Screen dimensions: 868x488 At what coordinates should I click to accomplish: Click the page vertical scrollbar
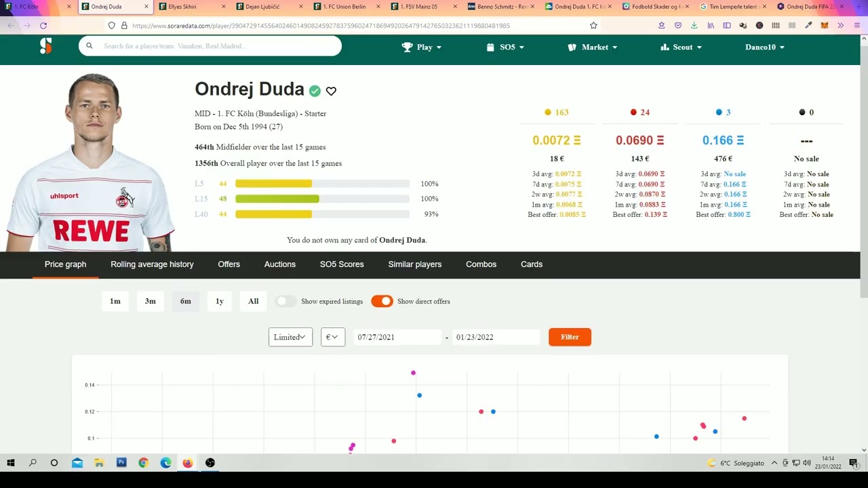(864, 173)
